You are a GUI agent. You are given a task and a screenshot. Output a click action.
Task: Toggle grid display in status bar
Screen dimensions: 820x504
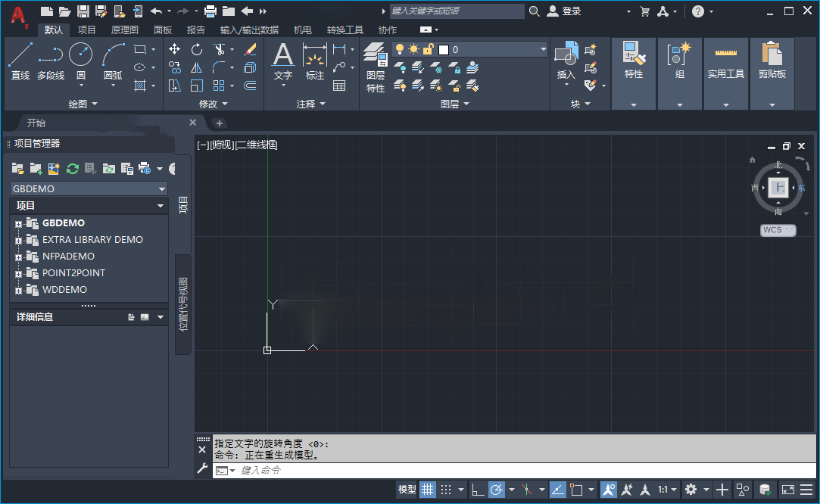[428, 490]
